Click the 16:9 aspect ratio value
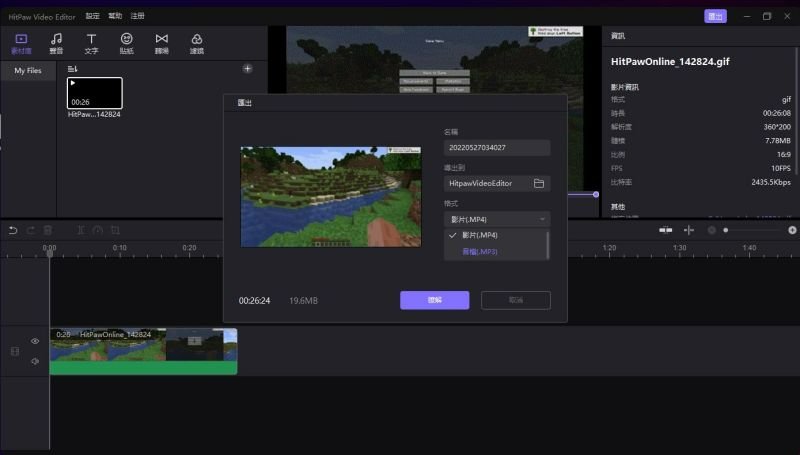 pos(784,155)
